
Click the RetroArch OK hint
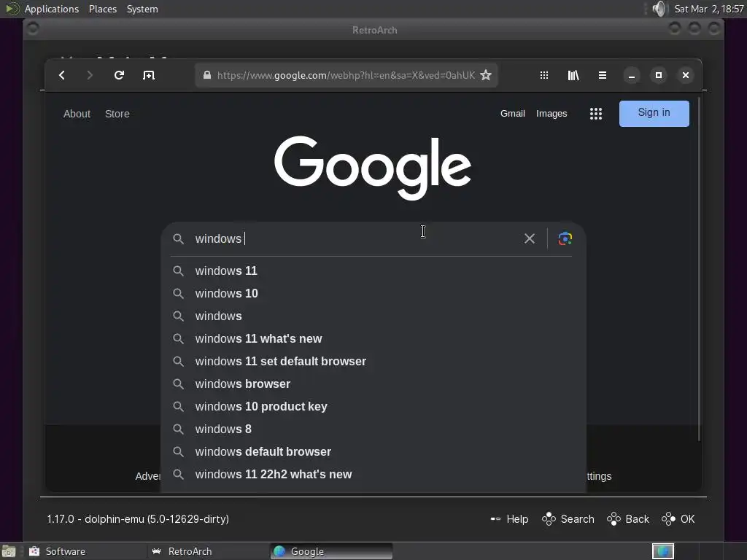coord(678,519)
